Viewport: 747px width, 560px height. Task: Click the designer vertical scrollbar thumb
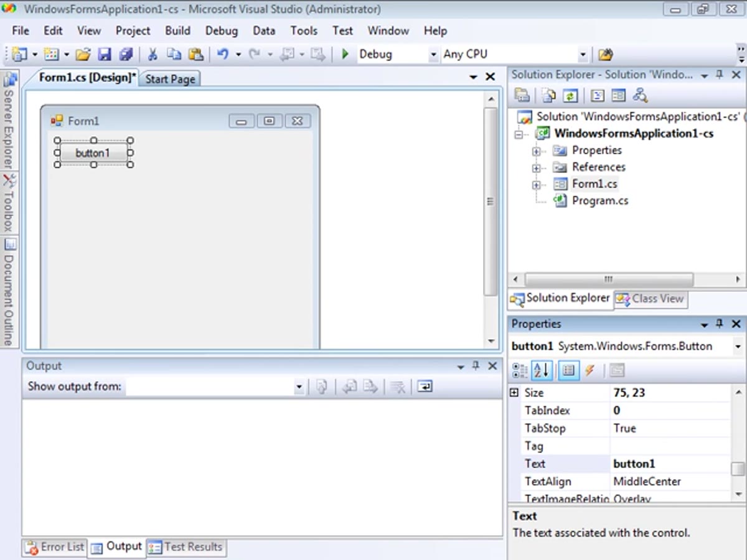coord(491,202)
